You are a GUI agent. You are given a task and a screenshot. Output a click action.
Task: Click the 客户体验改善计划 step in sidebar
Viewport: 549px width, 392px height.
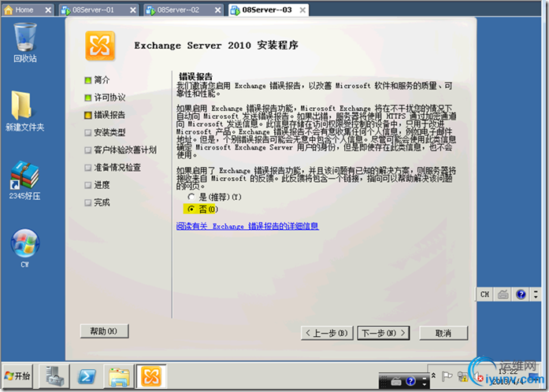[x=121, y=150]
